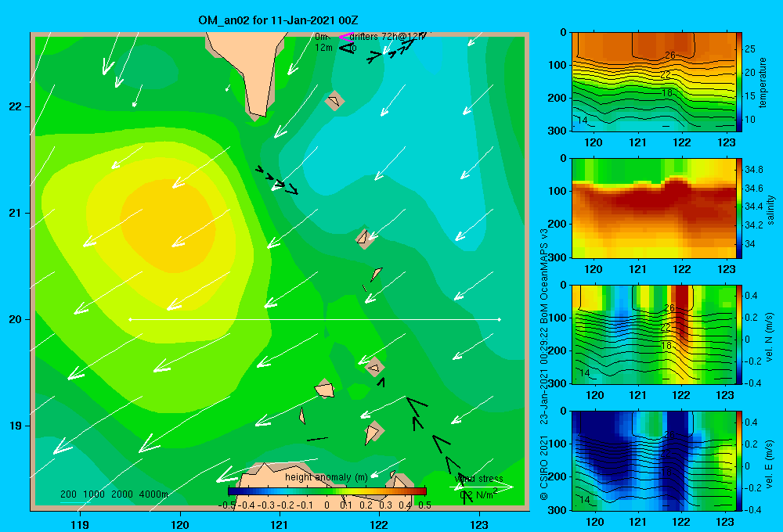Click the '18' contour label in the temperature section
Screen dimensions: 783x532
667,93
